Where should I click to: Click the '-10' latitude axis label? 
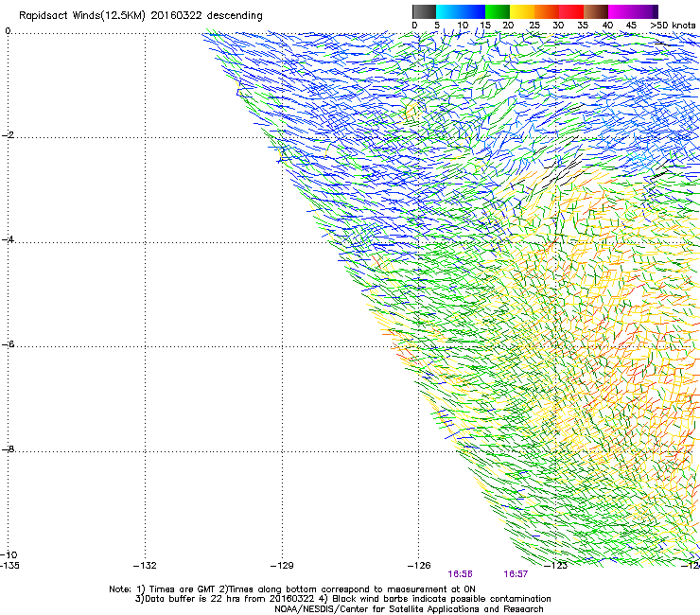9,554
